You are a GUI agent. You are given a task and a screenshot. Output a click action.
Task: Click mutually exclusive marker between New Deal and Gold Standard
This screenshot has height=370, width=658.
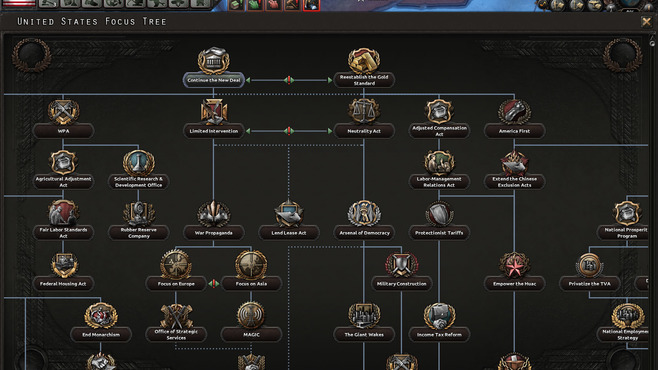[289, 80]
